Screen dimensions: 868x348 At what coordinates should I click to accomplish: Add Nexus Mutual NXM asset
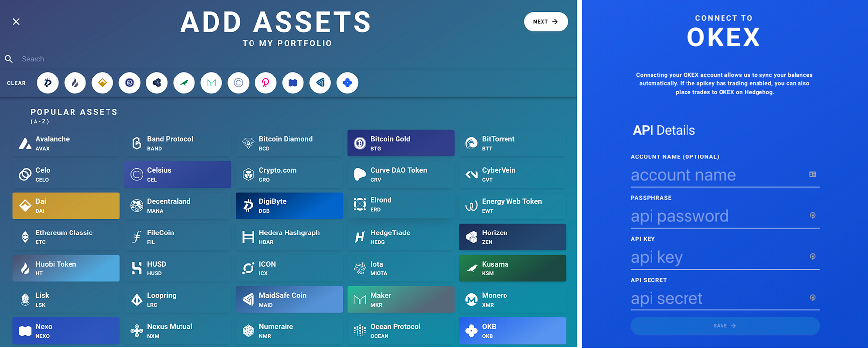(x=178, y=331)
